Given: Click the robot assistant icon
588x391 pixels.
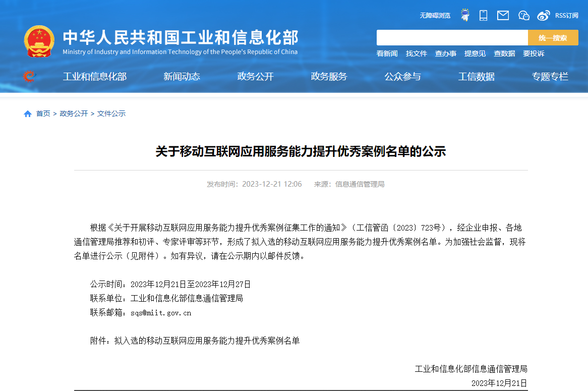Looking at the screenshot, I should pyautogui.click(x=465, y=15).
